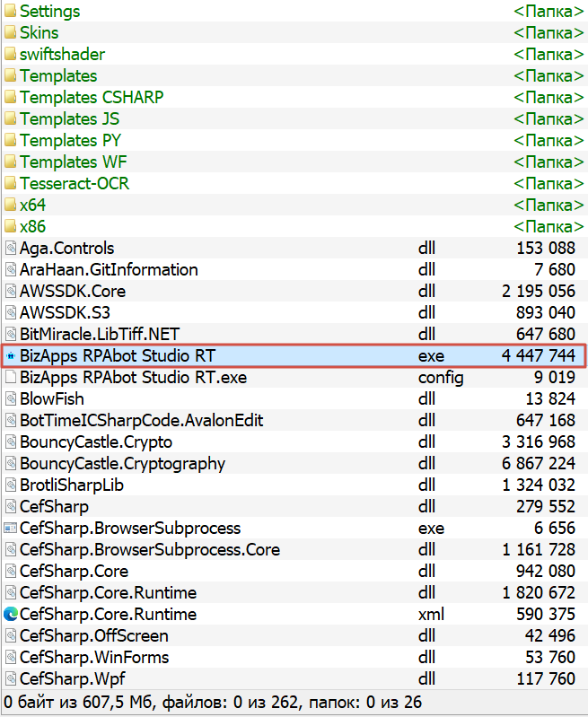Select the x86 folder name
Screen dimensions: 588x717
(33, 226)
